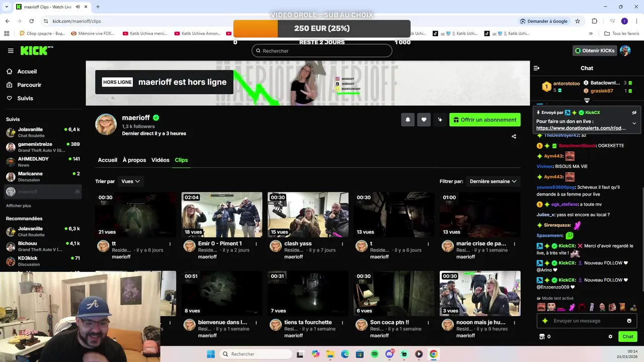Open chat settings gear
This screenshot has width=644, height=362.
click(x=610, y=336)
